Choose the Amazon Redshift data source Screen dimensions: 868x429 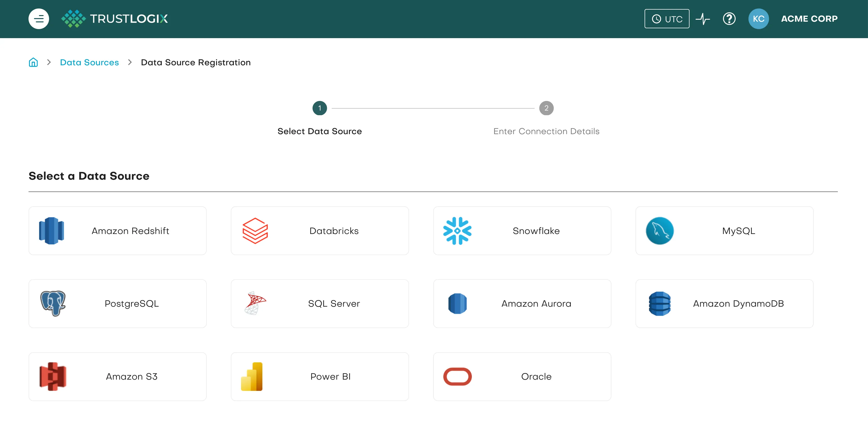[117, 231]
